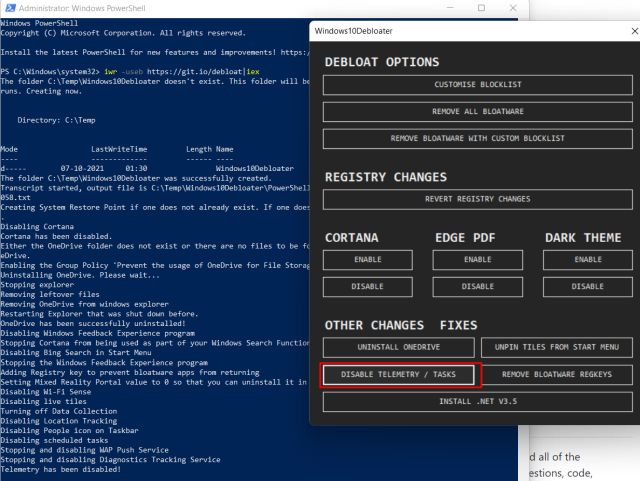Minimize the PowerShell window
The width and height of the screenshot is (640, 481).
tap(450, 8)
